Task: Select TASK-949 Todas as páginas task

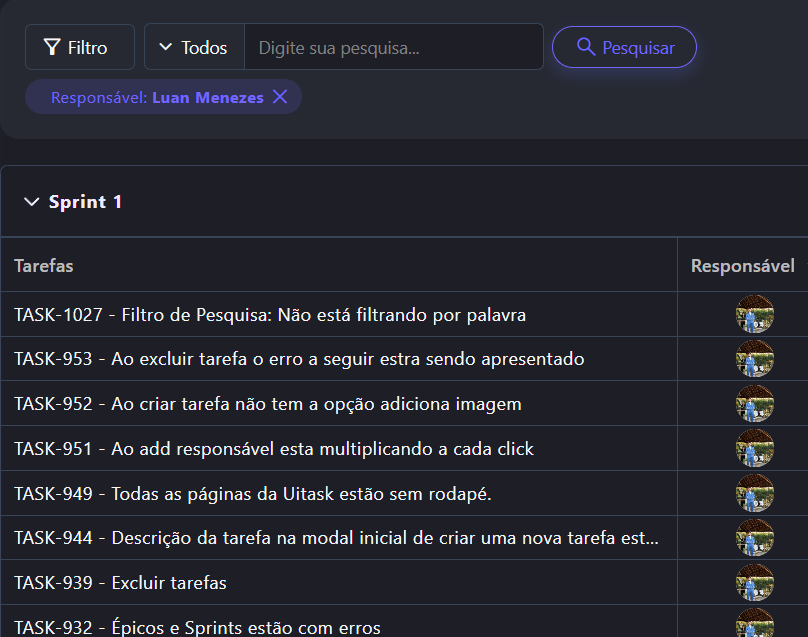Action: pos(253,494)
